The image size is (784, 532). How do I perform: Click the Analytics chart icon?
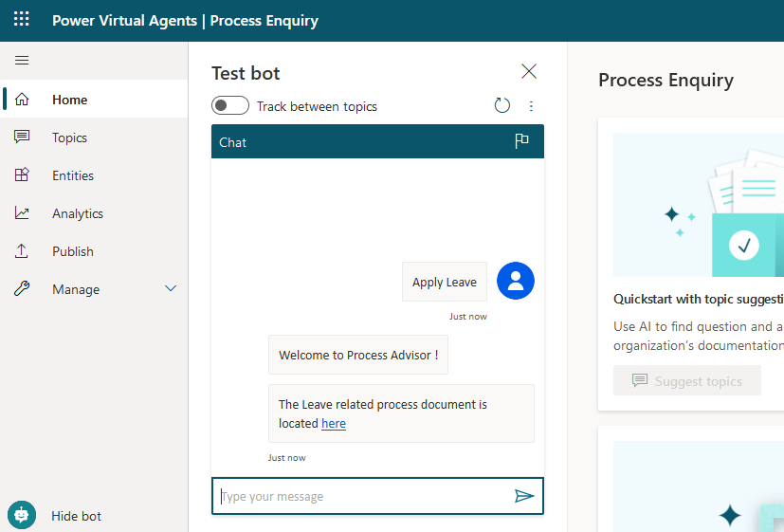click(22, 213)
